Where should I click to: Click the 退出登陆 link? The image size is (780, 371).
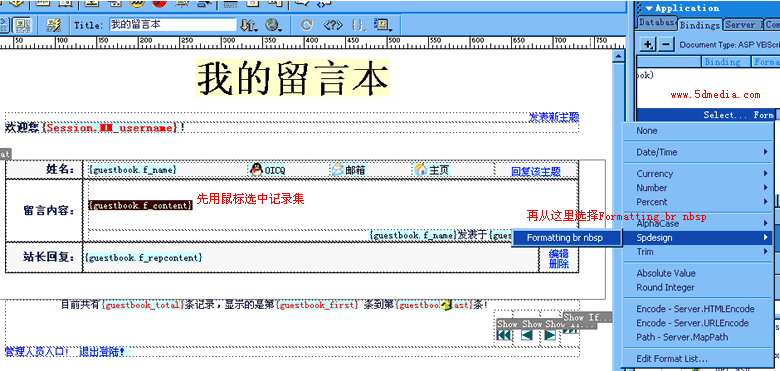[x=102, y=352]
